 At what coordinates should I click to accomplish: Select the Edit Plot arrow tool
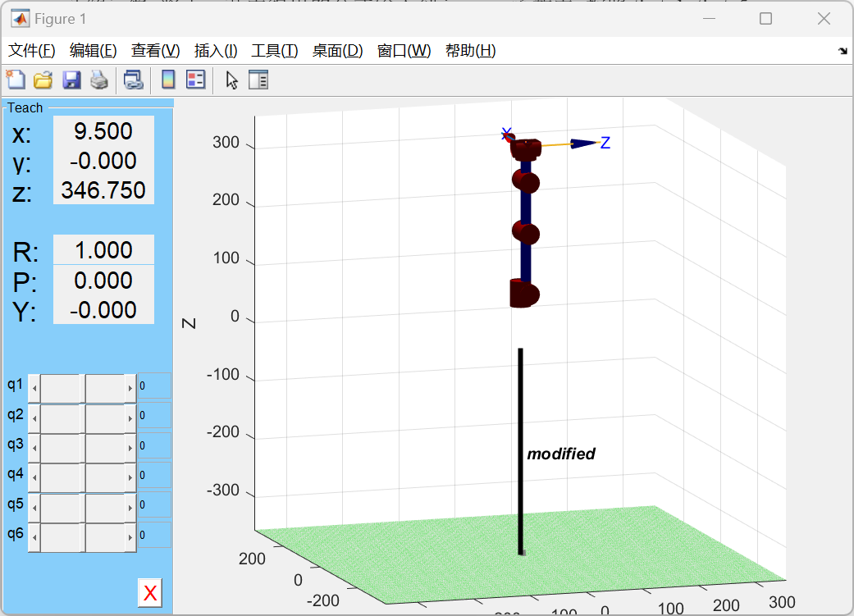point(231,80)
